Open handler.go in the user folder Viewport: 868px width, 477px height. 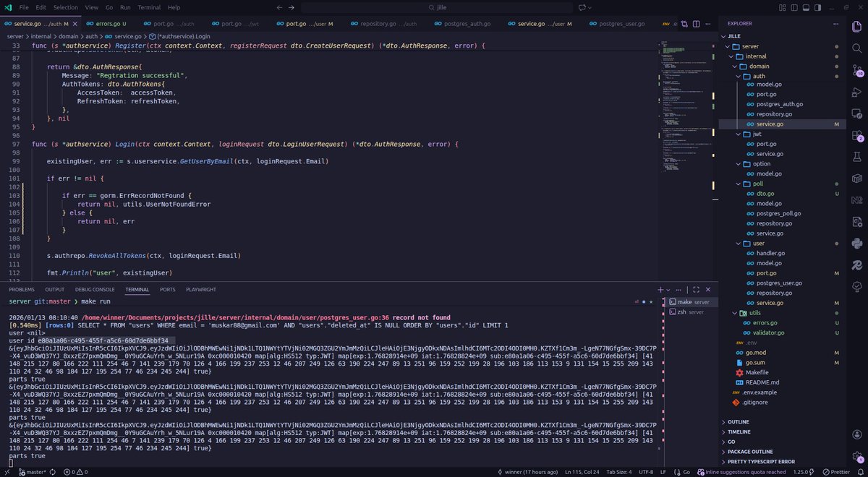(782, 253)
